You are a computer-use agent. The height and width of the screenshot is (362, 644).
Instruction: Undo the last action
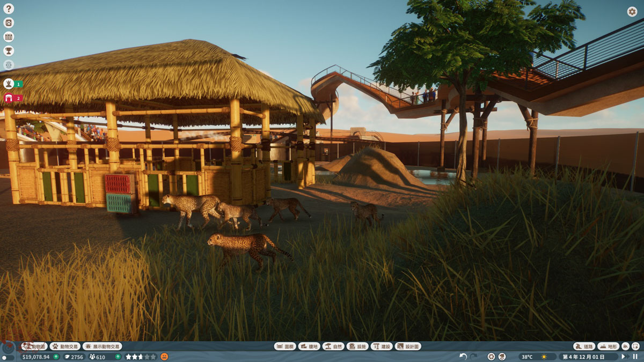463,357
